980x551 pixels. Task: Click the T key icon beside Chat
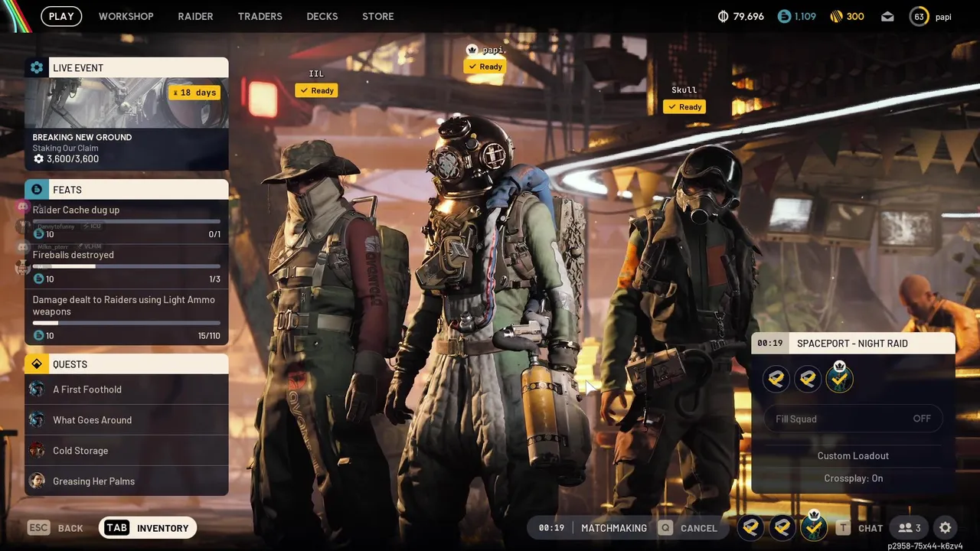(843, 527)
